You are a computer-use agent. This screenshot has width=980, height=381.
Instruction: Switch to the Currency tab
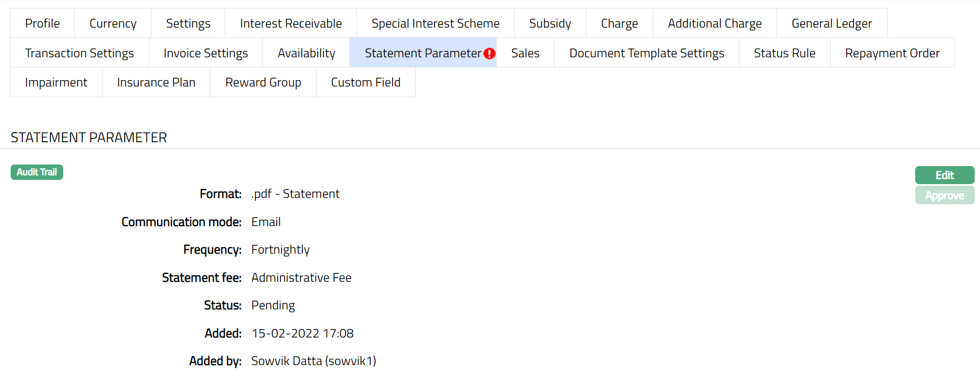(113, 23)
